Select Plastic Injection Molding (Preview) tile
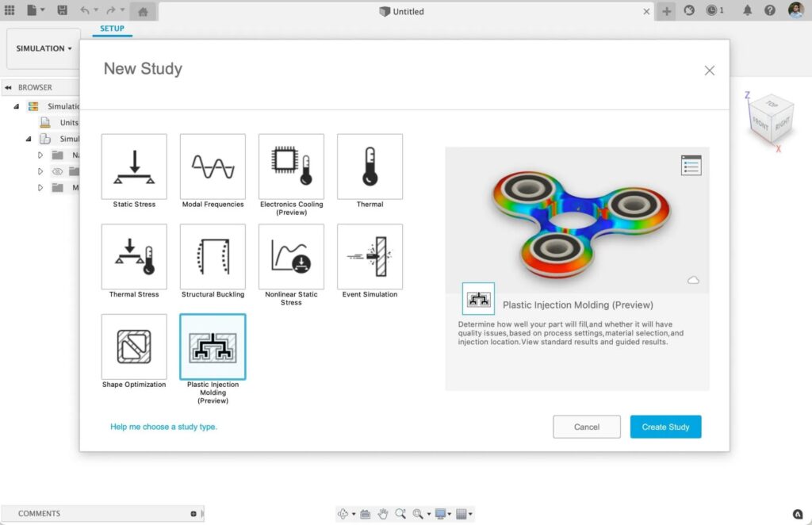Viewport: 812px width, 525px height. click(213, 347)
